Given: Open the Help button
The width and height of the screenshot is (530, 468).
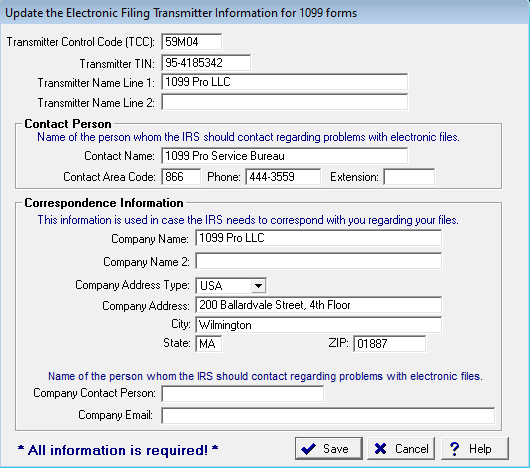Looking at the screenshot, I should (x=475, y=449).
